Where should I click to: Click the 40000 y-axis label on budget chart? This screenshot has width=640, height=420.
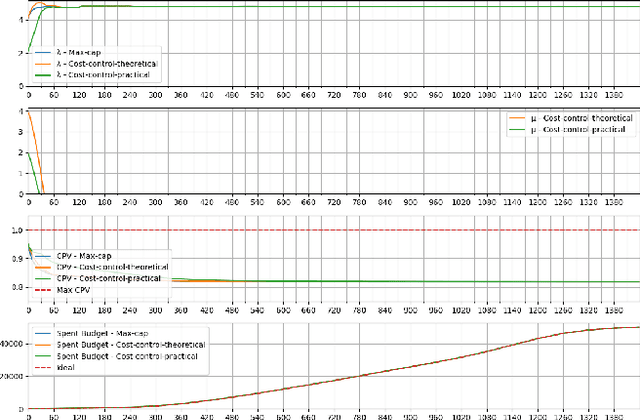coord(12,344)
